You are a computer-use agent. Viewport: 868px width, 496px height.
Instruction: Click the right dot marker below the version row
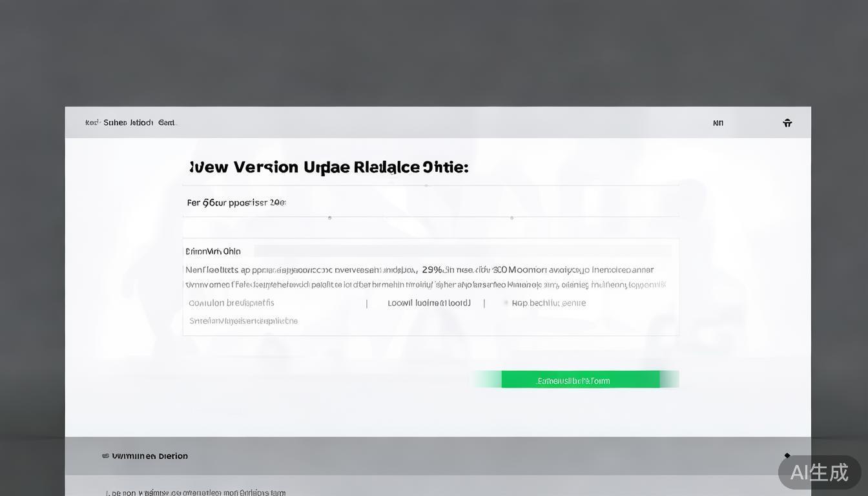tap(512, 218)
